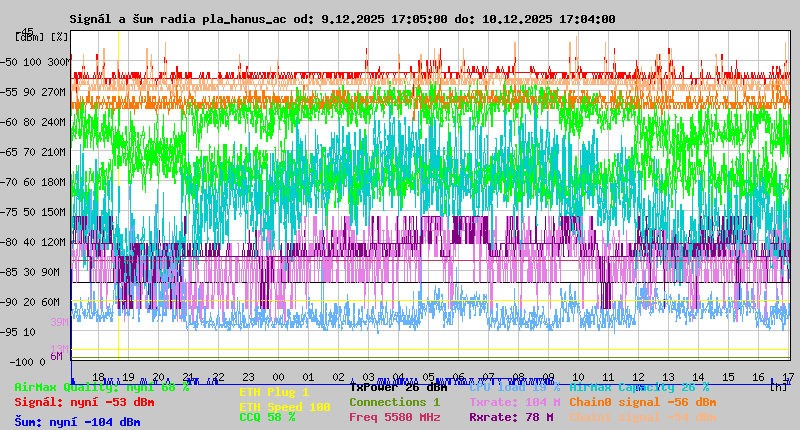Click the '[h]' unit label on the time axis
800x430 pixels.
(778, 387)
